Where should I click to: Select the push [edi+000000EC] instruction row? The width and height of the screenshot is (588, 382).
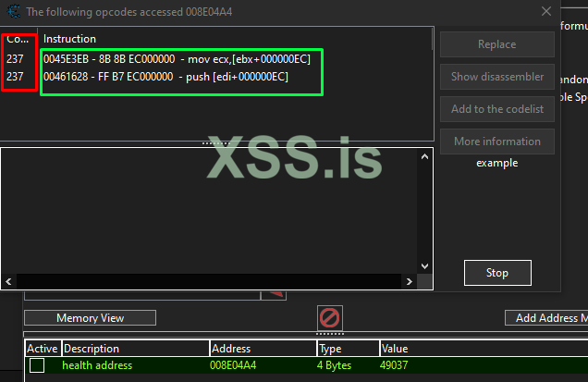click(x=165, y=77)
